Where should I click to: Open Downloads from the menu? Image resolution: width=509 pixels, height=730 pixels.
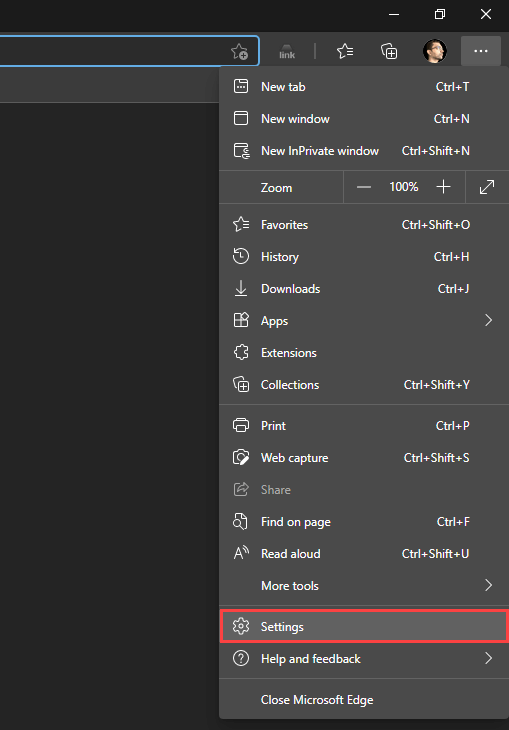click(x=364, y=289)
